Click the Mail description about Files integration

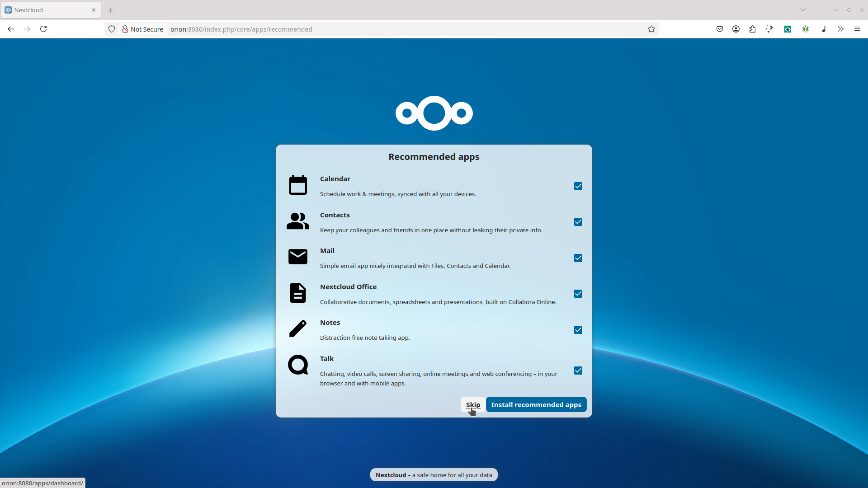[x=415, y=266]
